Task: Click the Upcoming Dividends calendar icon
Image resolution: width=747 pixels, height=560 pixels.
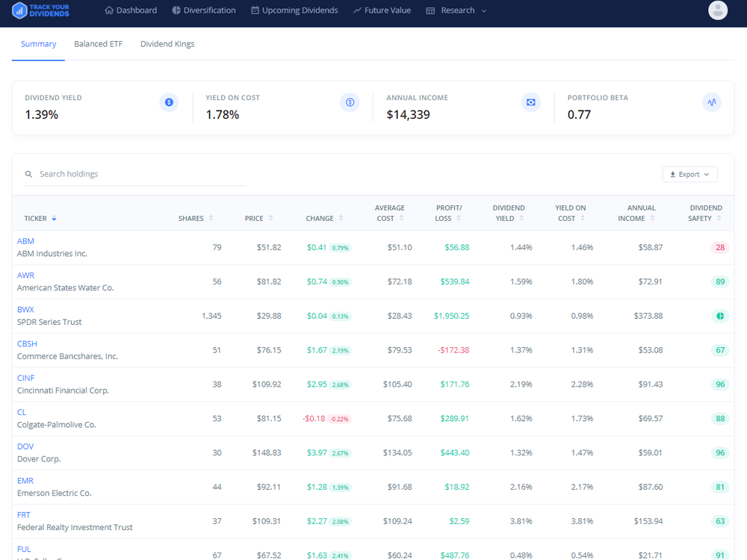Action: pos(254,10)
